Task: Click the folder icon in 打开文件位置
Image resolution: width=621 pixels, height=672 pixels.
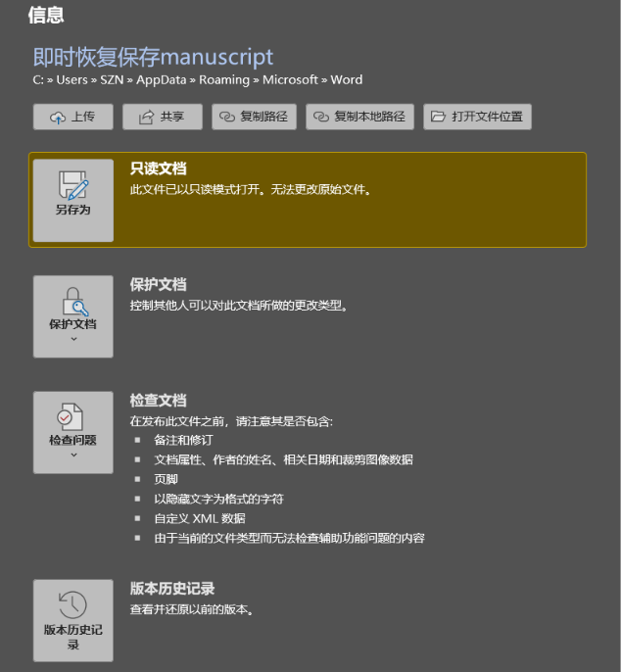Action: click(438, 117)
